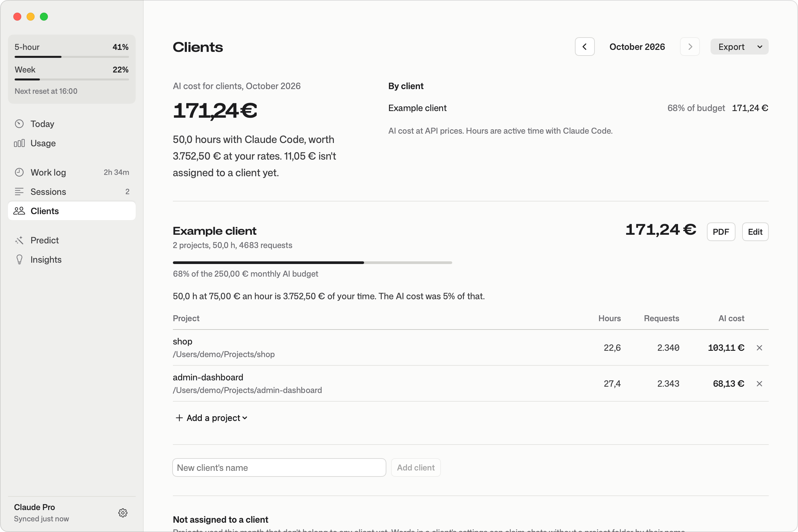Click the Add client button
Screen dimensions: 798x532
(x=416, y=467)
